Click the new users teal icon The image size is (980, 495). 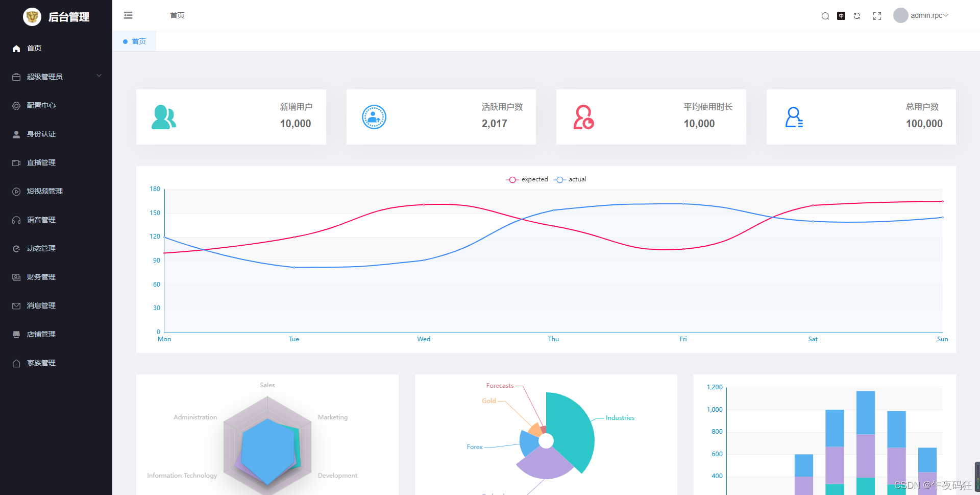[164, 117]
